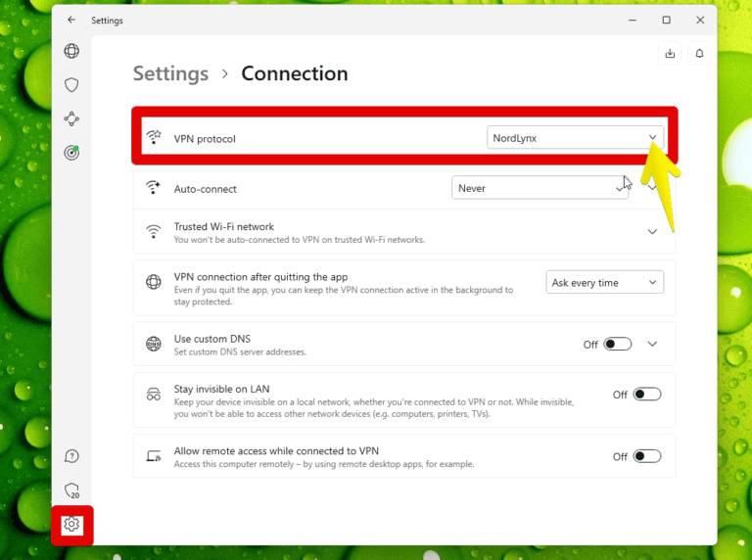Expand the Trusted Wi-Fi network section
Viewport: 752px width, 560px height.
coord(652,232)
